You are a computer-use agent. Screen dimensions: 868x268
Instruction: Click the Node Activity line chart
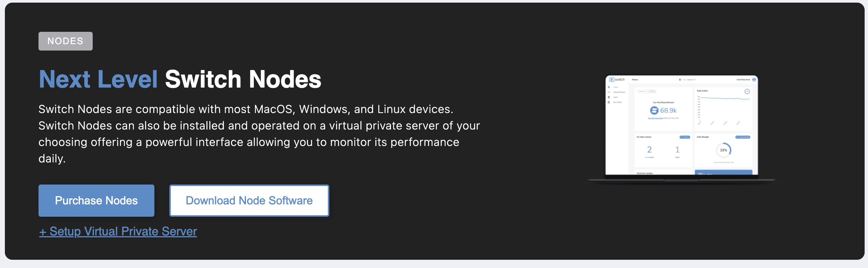tap(724, 110)
